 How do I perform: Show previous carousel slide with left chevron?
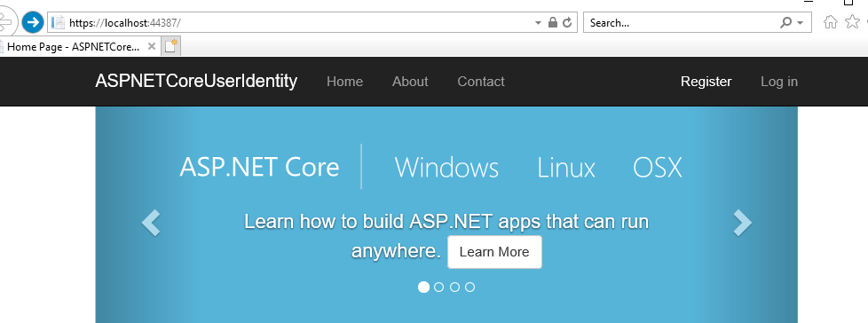point(151,223)
